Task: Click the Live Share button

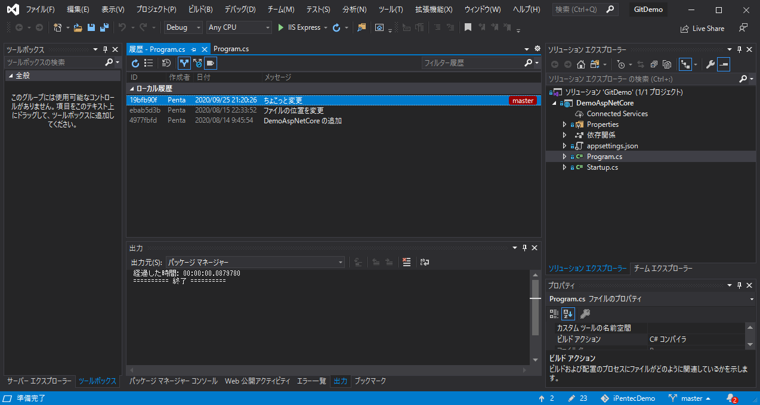Action: click(x=702, y=28)
